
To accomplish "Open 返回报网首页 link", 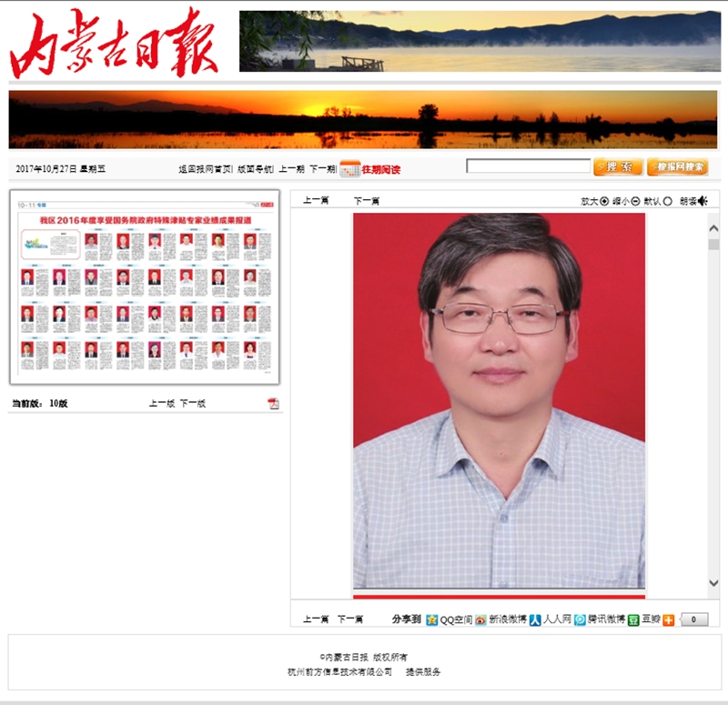I will (x=205, y=169).
